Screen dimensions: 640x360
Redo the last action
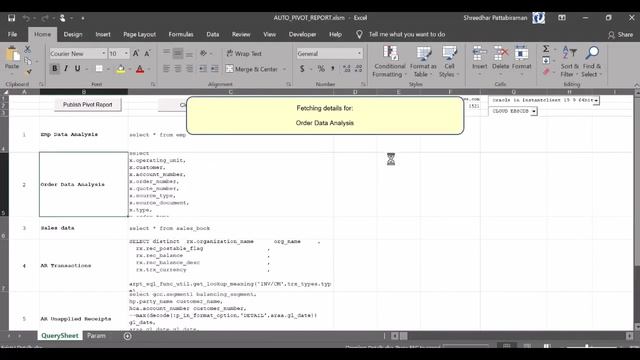[x=45, y=18]
